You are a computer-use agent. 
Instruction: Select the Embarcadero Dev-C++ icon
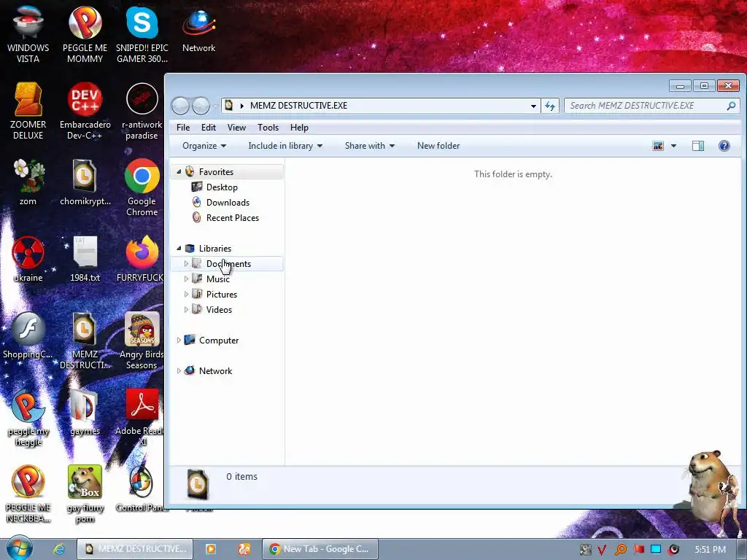point(85,111)
